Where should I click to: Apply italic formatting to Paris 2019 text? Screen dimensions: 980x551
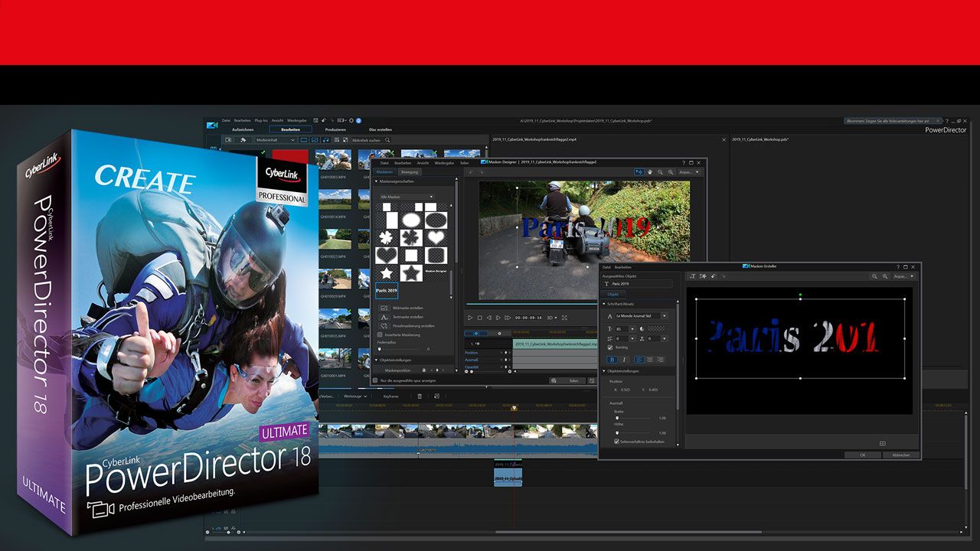[x=624, y=359]
